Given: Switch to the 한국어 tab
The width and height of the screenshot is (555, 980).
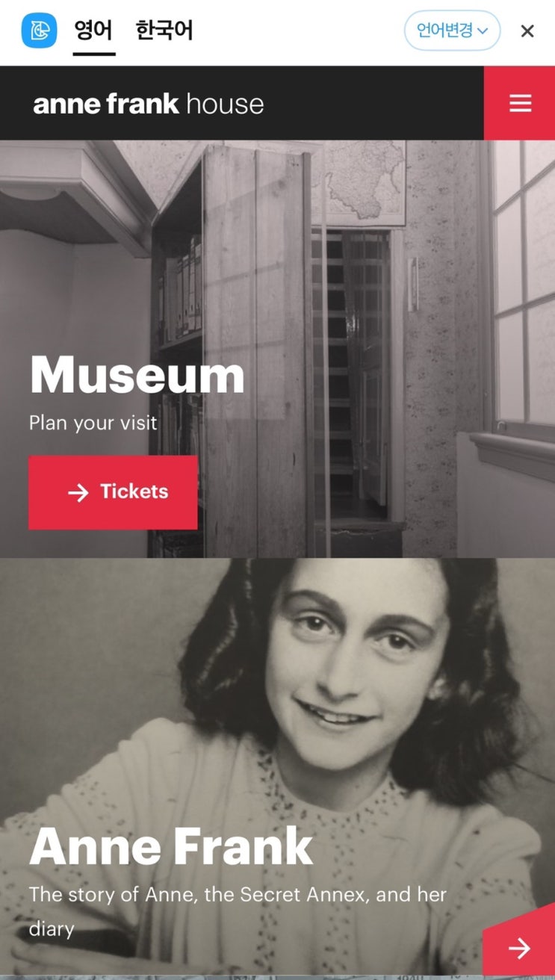Looking at the screenshot, I should point(164,31).
